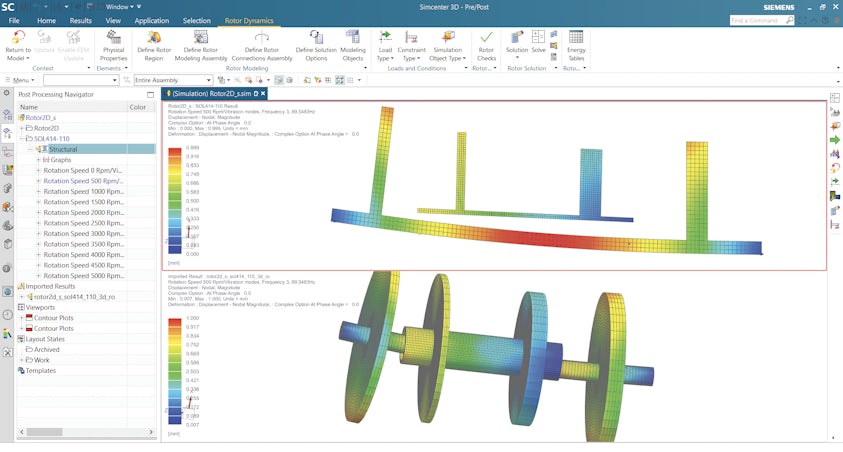Collapse the SOL414-110 tree node
Screen dimensions: 843x452
pyautogui.click(x=22, y=139)
